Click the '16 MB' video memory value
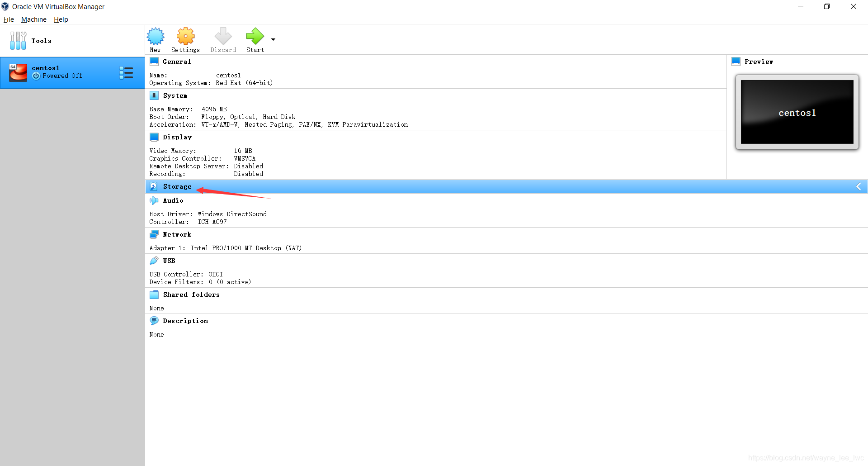Image resolution: width=868 pixels, height=466 pixels. [243, 151]
